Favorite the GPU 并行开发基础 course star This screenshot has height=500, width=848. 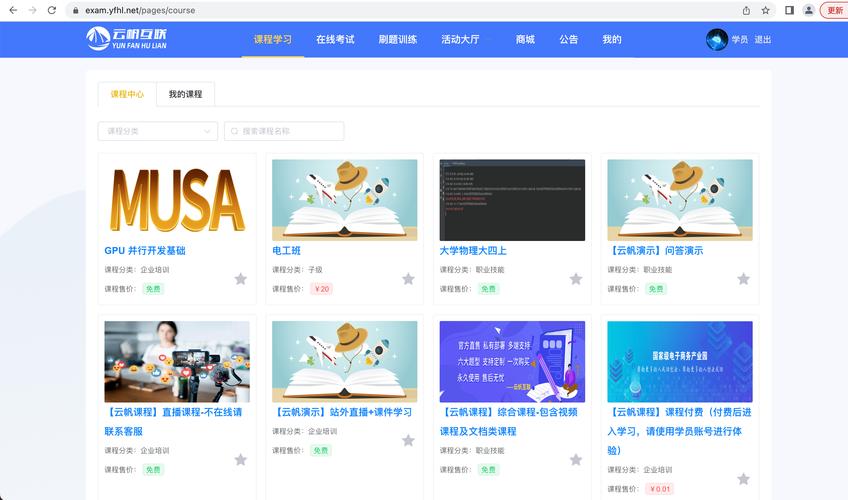pyautogui.click(x=241, y=279)
